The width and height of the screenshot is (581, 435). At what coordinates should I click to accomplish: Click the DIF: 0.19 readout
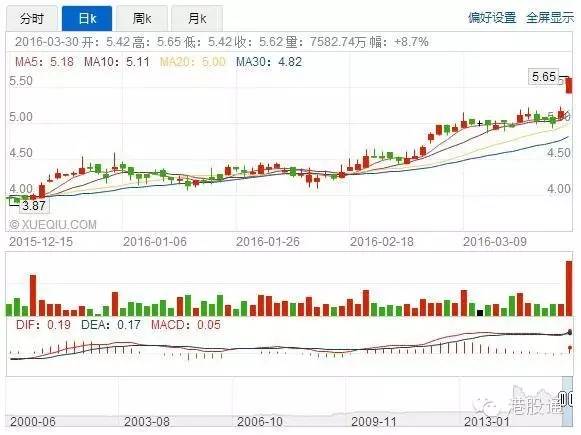43,325
